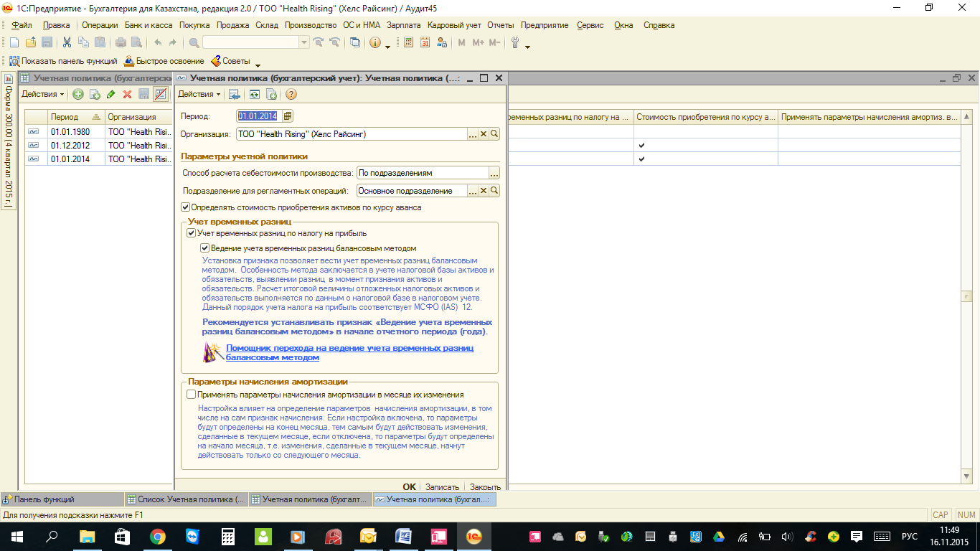Click the Записать button
Viewport: 980px width, 551px height.
442,486
